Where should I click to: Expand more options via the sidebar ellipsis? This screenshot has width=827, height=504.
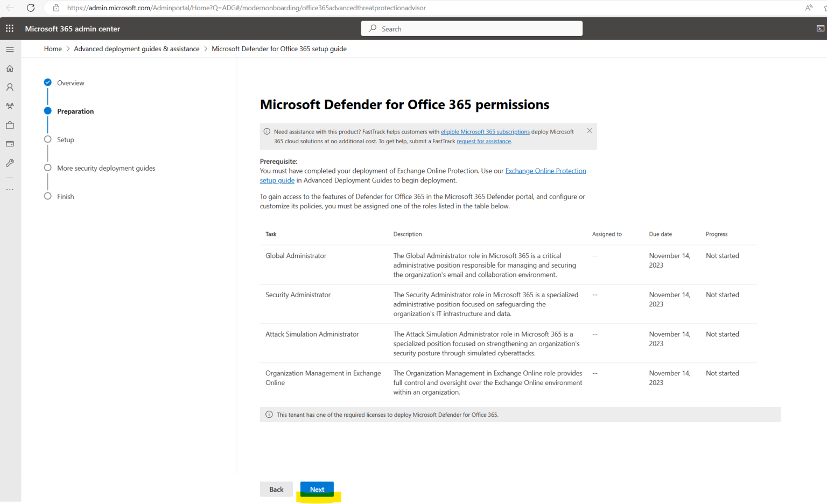[x=9, y=188]
